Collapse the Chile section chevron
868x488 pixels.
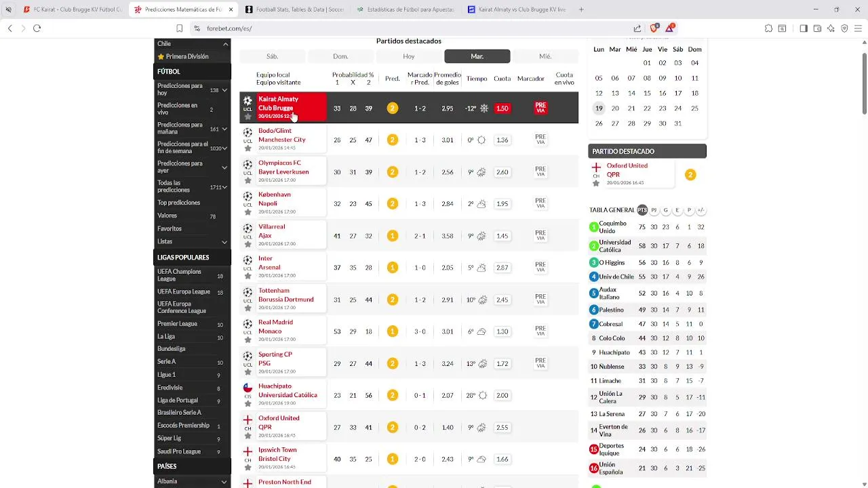(225, 44)
